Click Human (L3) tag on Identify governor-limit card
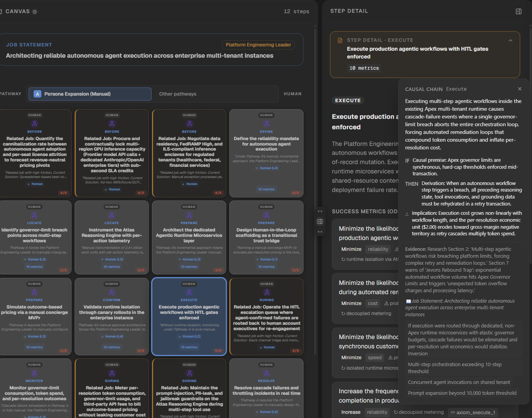The image size is (532, 418). pos(34,260)
